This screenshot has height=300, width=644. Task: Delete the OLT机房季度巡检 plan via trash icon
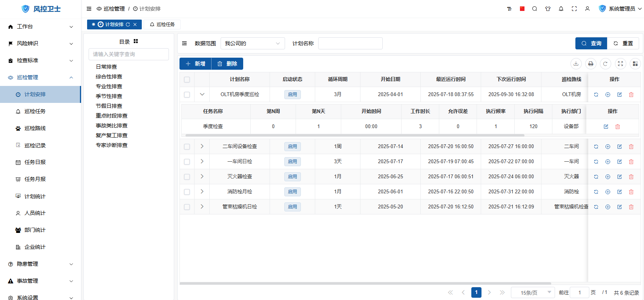[x=631, y=95]
